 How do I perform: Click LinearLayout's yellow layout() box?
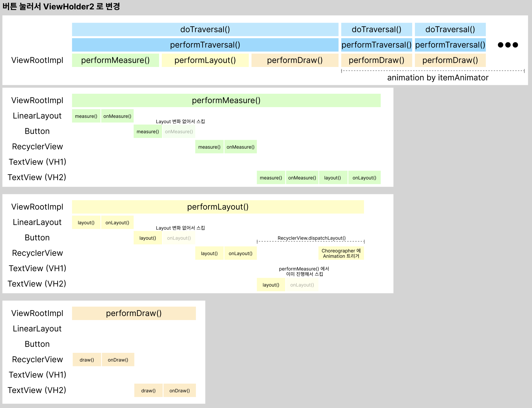click(x=86, y=223)
